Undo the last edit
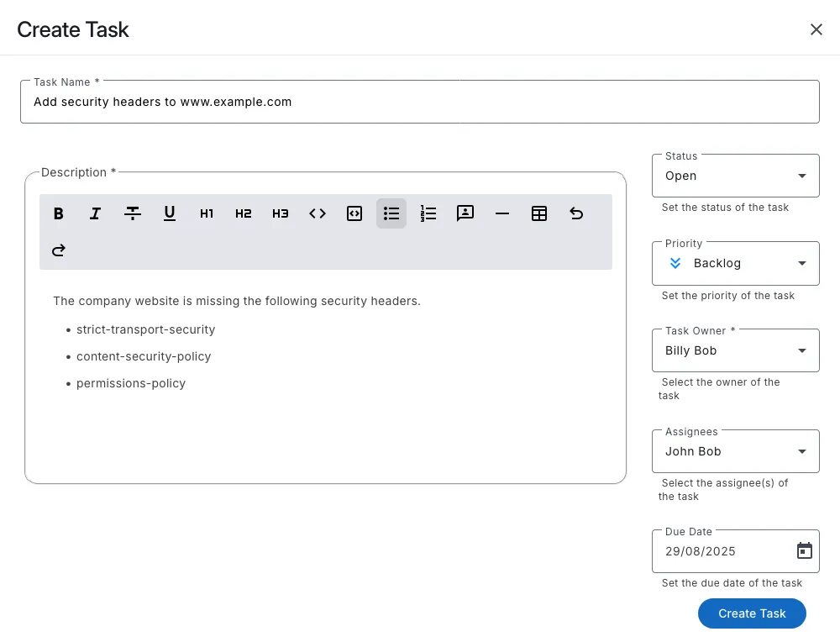Viewport: 840px width, 642px height. (x=576, y=213)
